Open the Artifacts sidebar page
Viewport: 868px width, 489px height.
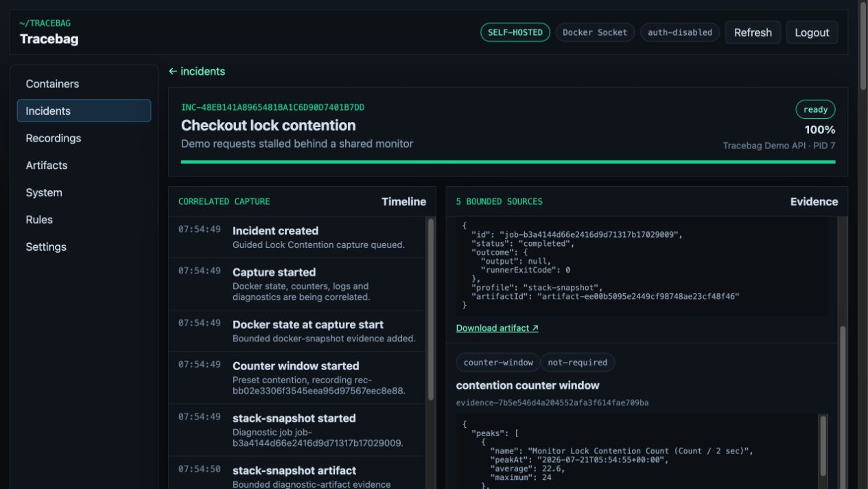click(84, 165)
